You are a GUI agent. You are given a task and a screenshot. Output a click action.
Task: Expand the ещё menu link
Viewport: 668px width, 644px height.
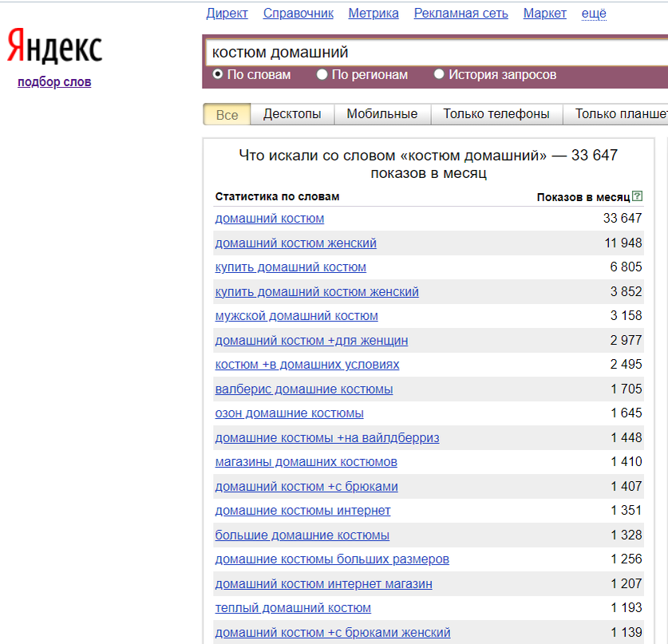594,14
